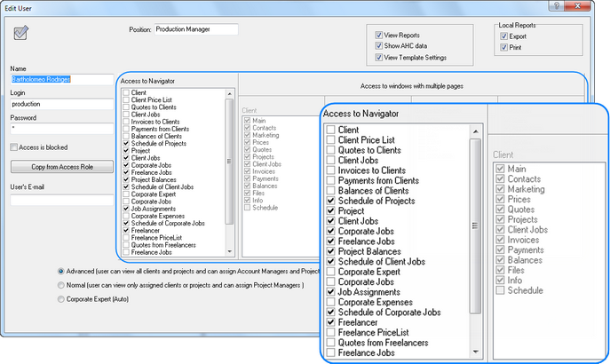
Task: Click the Copy from Access Role button
Action: pos(62,167)
